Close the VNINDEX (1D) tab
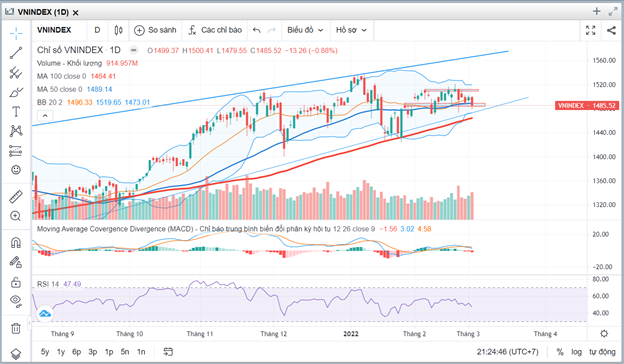The image size is (624, 364). tap(75, 13)
